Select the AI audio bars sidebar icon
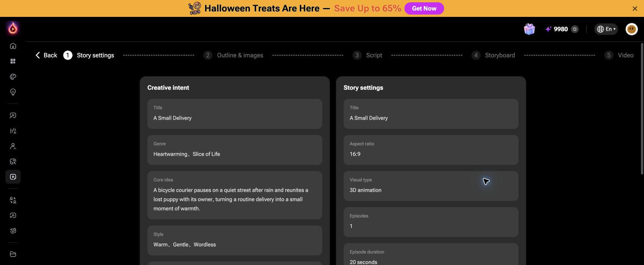Screen dimensions: 644x265 point(13,131)
